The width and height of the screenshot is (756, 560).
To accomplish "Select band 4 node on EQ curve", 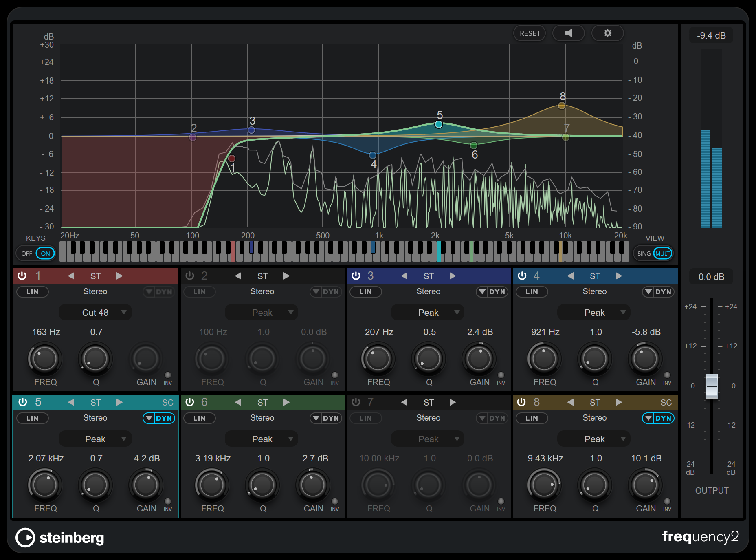I will tap(372, 155).
